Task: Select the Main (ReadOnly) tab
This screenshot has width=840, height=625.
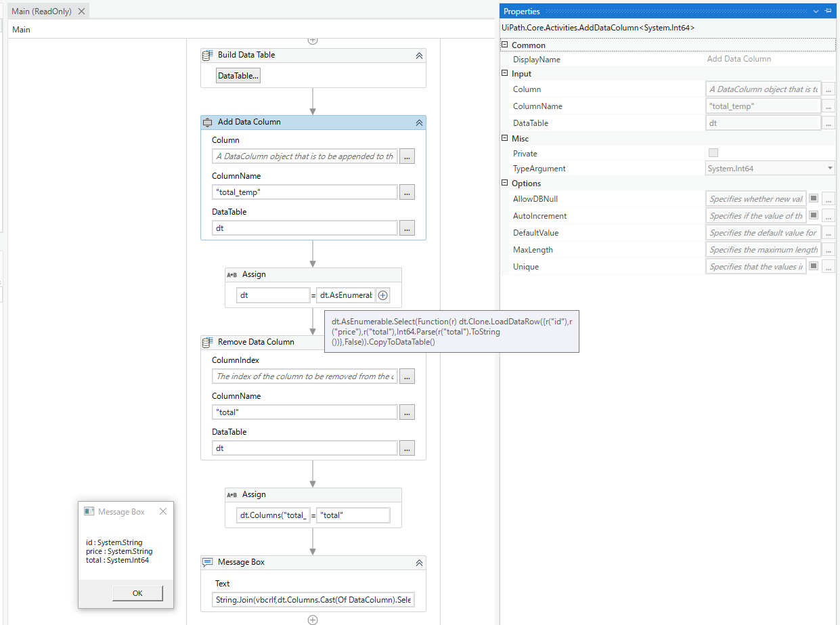Action: [41, 12]
